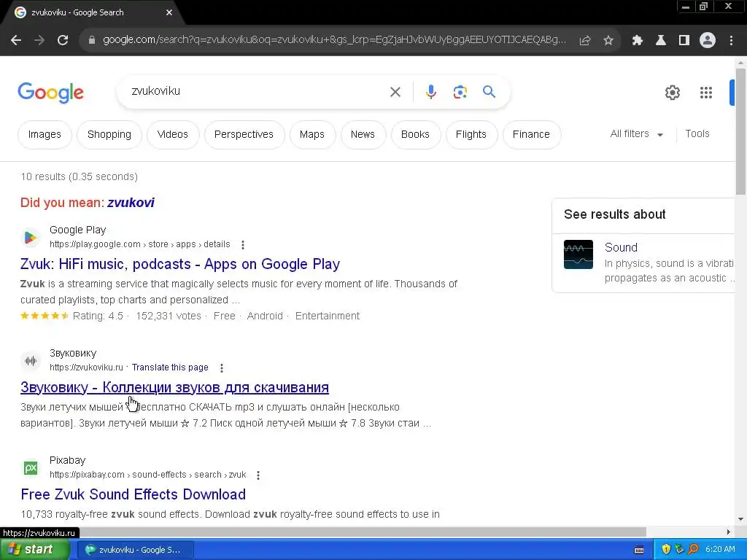747x560 pixels.
Task: Open options for zvukoviku.ru result
Action: click(x=222, y=368)
